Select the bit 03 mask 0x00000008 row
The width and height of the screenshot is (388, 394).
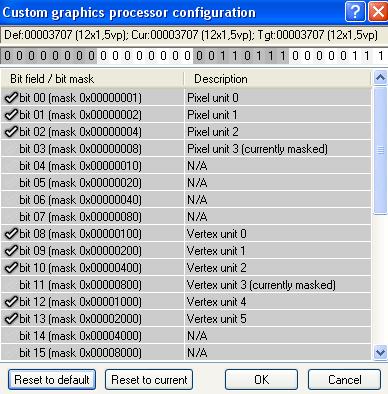[186, 149]
